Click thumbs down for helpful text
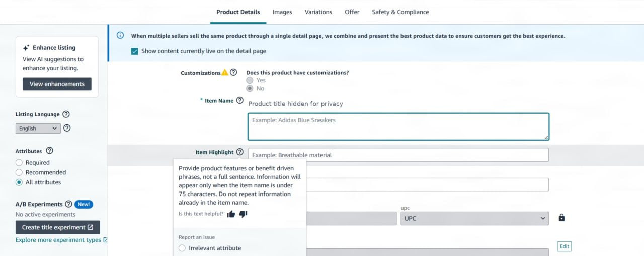Viewport: 644px width, 256px height. (x=243, y=214)
